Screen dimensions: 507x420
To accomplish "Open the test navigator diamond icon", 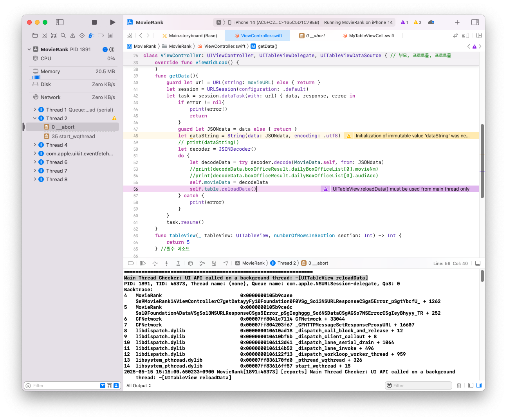I will click(x=82, y=35).
